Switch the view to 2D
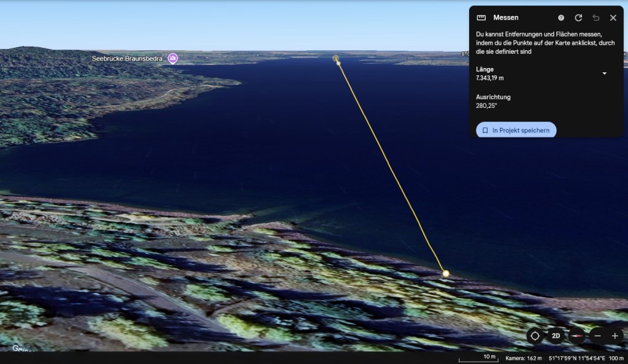This screenshot has height=364, width=628. pos(556,336)
